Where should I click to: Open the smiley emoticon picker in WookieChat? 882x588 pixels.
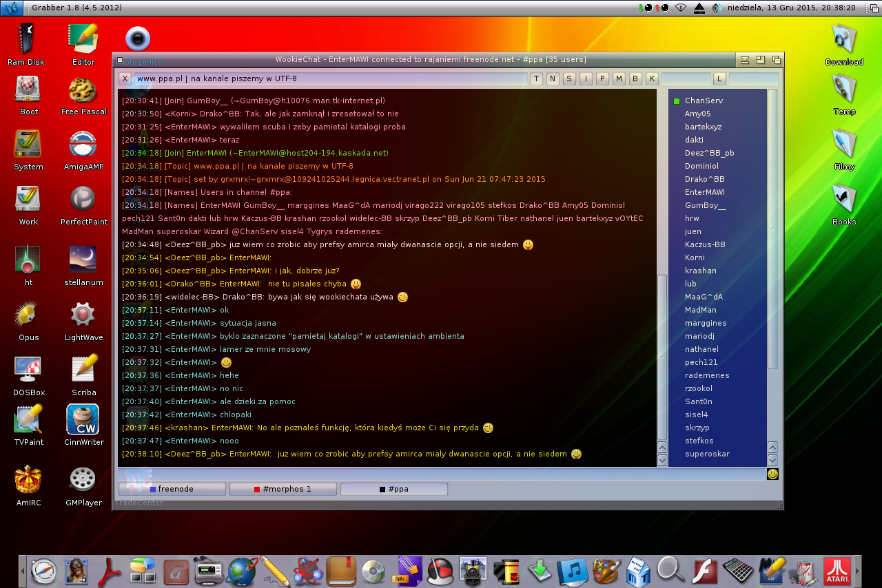[x=772, y=474]
